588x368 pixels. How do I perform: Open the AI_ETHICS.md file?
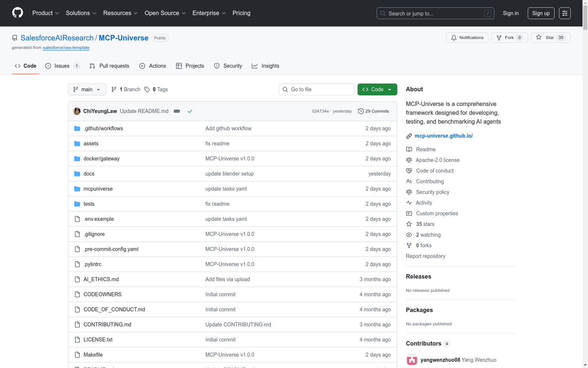(x=101, y=279)
